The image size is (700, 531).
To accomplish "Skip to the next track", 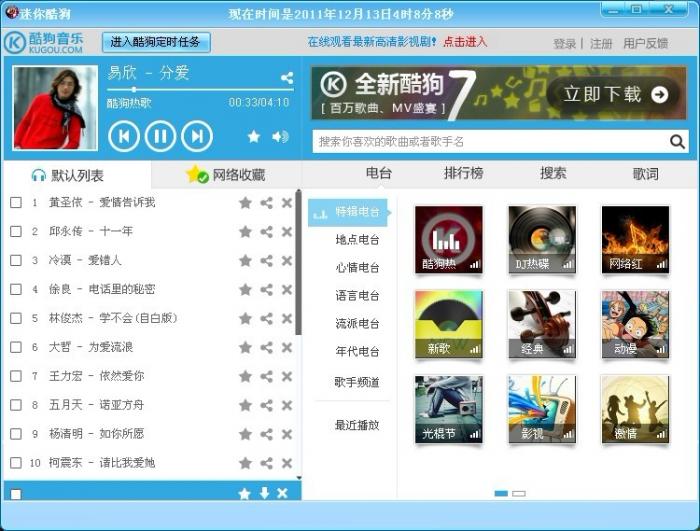I will point(197,136).
